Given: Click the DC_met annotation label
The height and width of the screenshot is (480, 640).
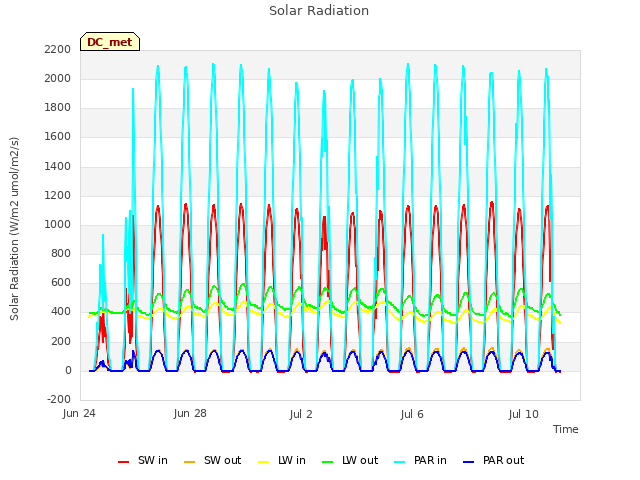Looking at the screenshot, I should coord(110,42).
